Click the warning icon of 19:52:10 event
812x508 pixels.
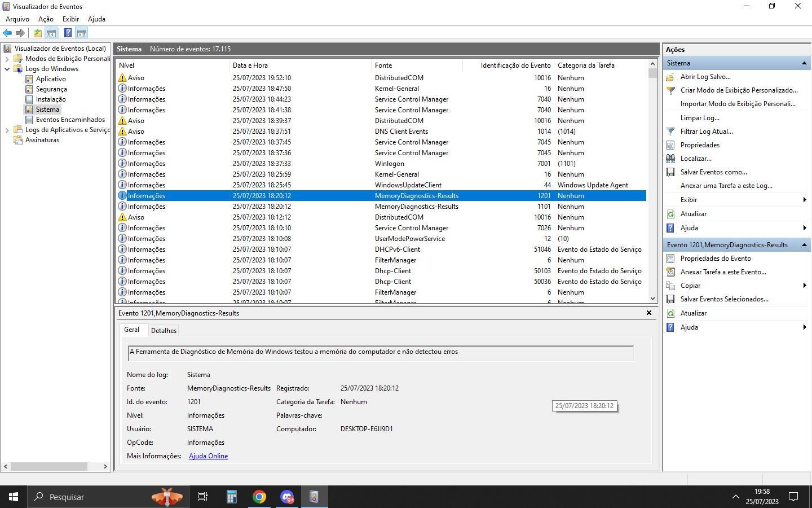click(x=122, y=78)
